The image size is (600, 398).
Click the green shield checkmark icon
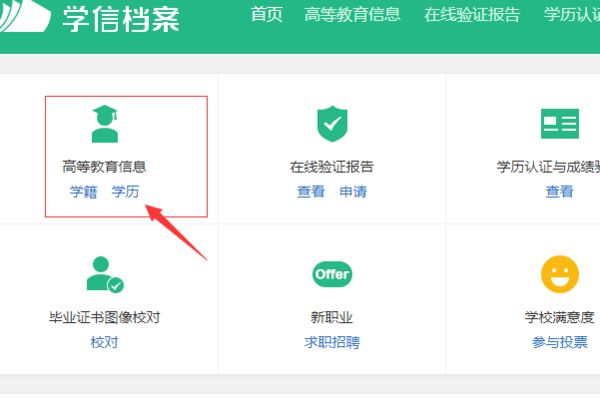pyautogui.click(x=332, y=124)
